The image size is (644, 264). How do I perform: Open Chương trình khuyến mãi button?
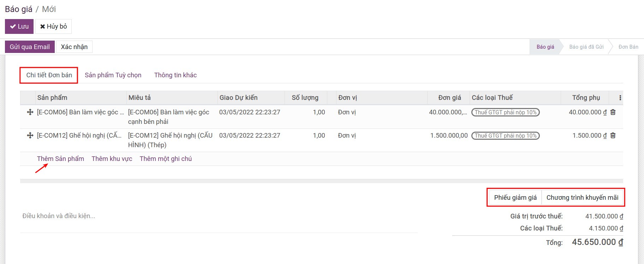point(582,198)
